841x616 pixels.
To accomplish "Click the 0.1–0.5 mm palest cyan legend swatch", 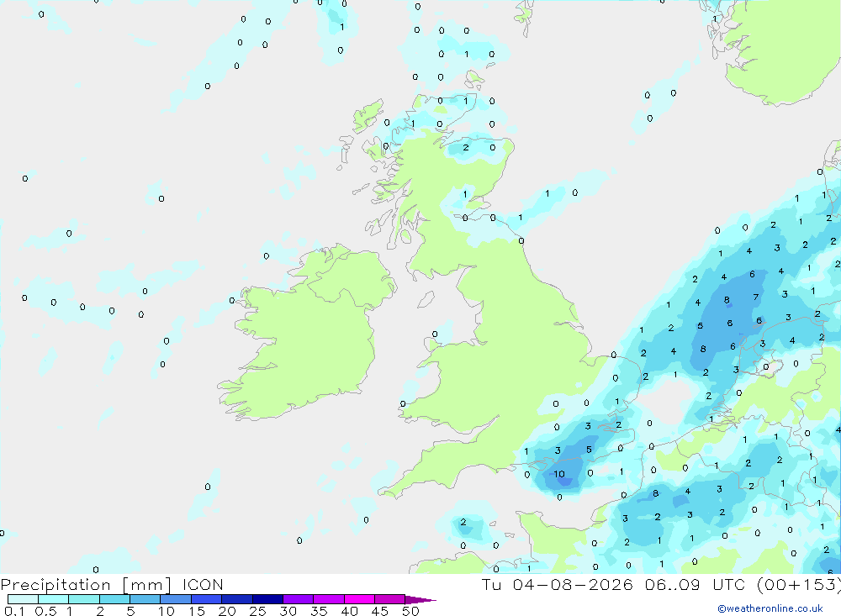I will click(23, 599).
